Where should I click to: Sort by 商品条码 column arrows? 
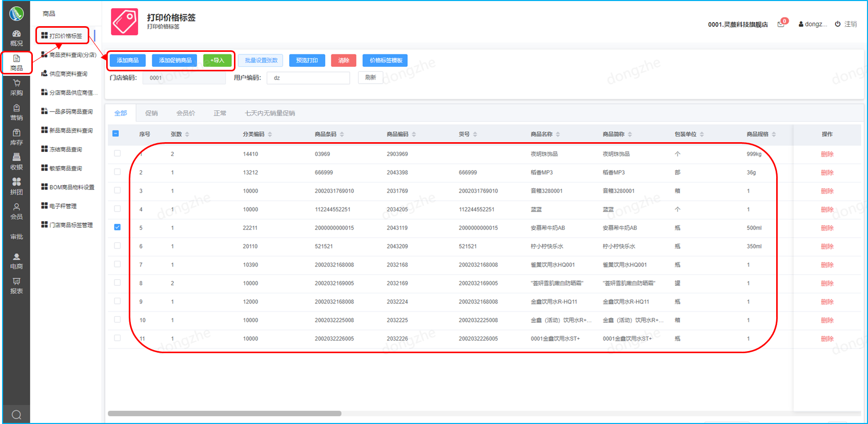pos(342,134)
